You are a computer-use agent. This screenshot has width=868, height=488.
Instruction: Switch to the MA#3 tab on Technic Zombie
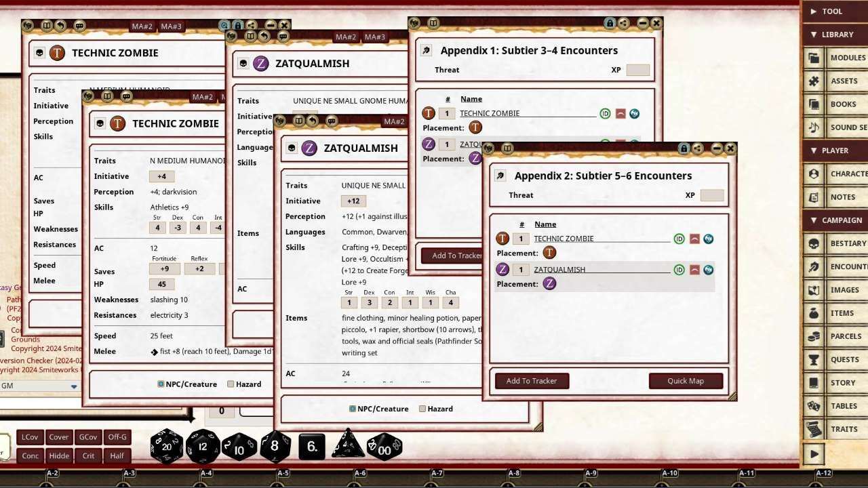[x=172, y=27]
